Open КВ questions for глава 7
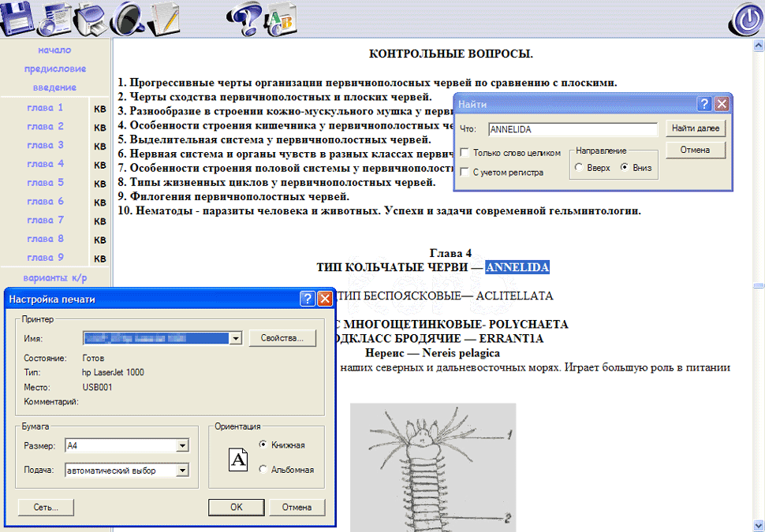This screenshot has width=765, height=532. point(100,221)
